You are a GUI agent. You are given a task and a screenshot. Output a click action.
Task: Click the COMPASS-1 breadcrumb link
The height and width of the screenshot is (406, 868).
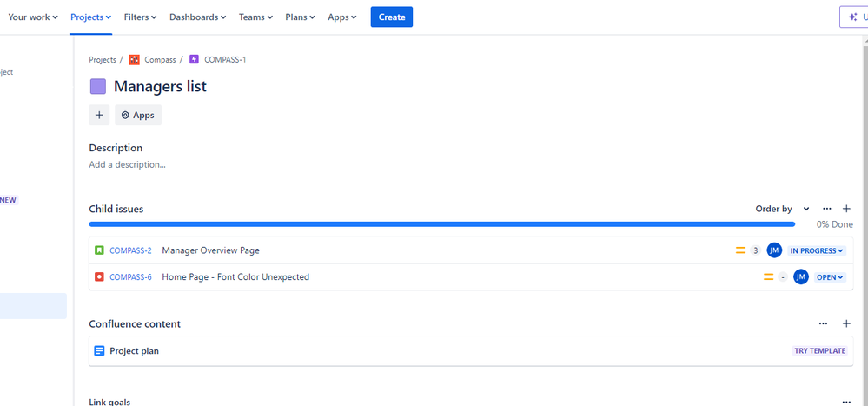pos(225,60)
